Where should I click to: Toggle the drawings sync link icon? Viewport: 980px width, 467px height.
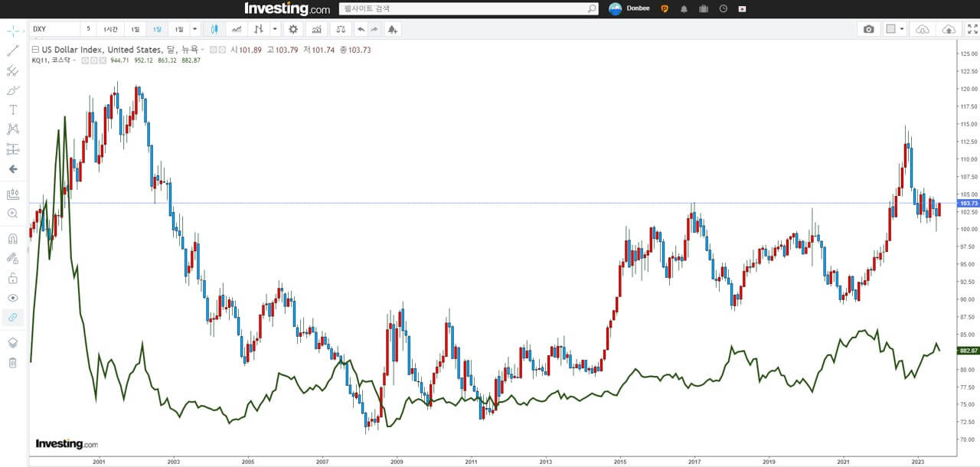click(x=13, y=317)
